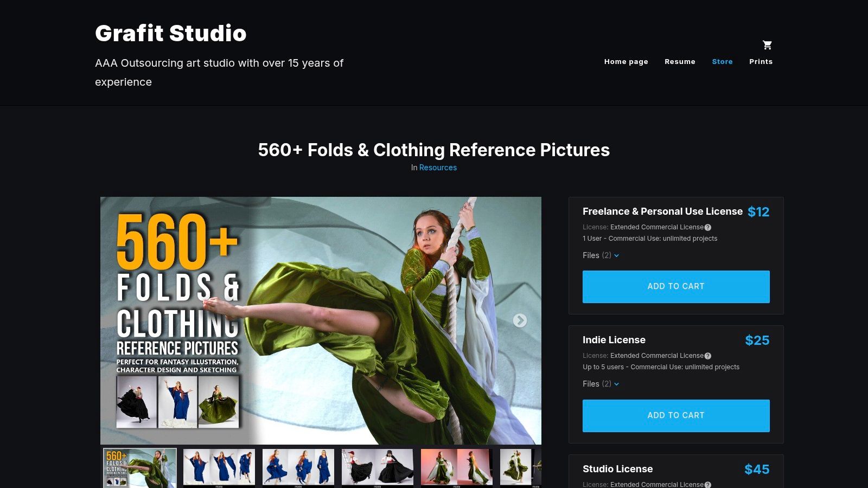Screen dimensions: 868x488
Task: Add Indie License to cart
Action: (676, 415)
